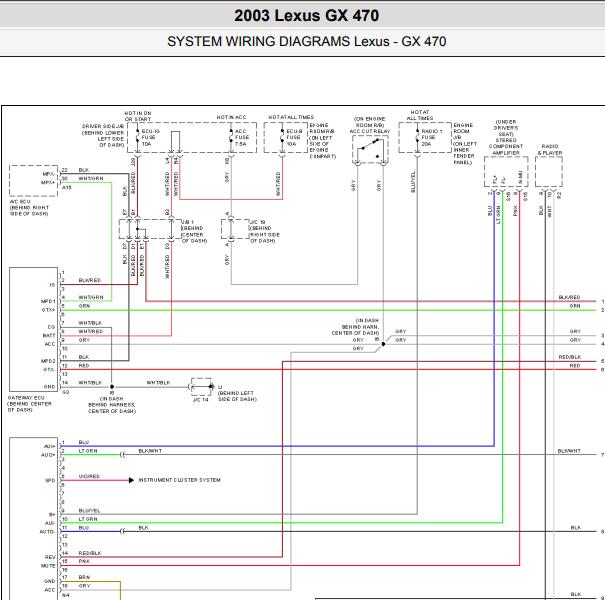This screenshot has width=605, height=600.
Task: Click the '(BEHIND LEFT SIDE OF DASH)' note
Action: pyautogui.click(x=237, y=396)
